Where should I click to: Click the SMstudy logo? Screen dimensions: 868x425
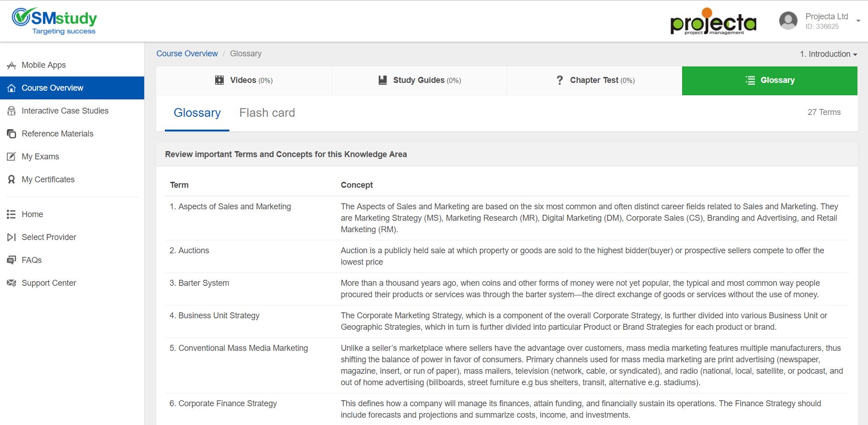(54, 21)
